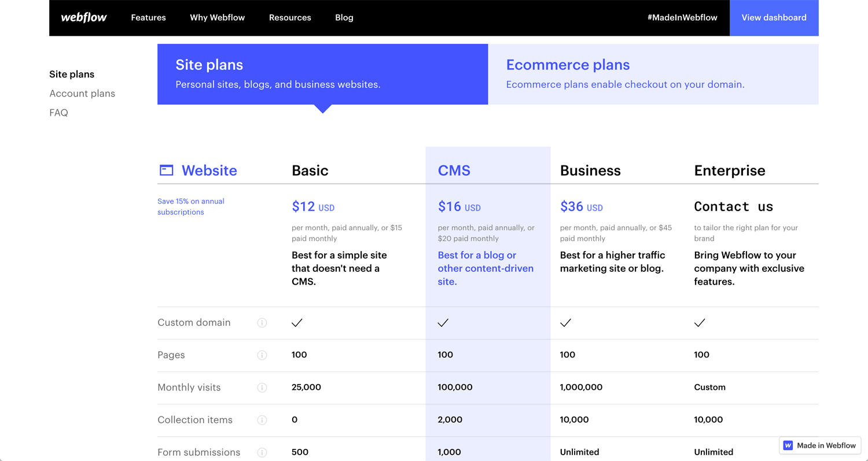Switch to the Ecommerce plans tab
The image size is (868, 461).
653,74
